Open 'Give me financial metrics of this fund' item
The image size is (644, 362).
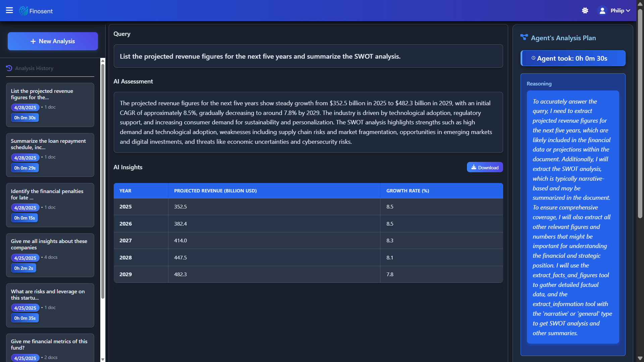click(x=50, y=348)
